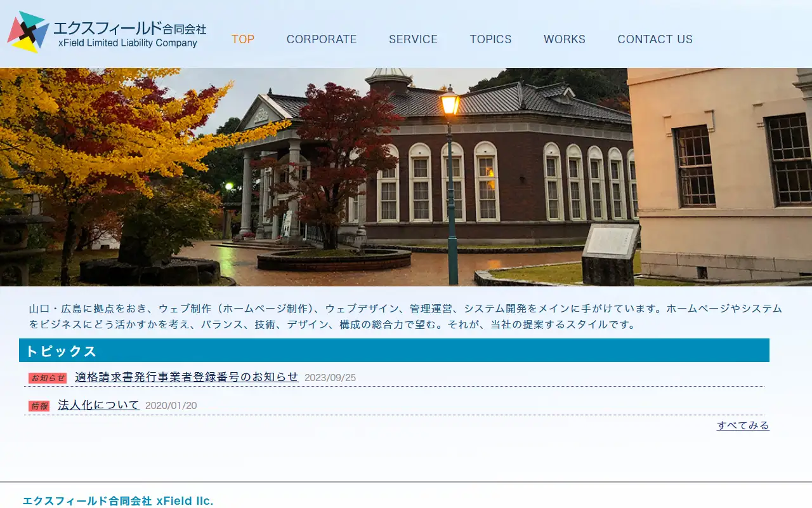Click the xField pinwheel logo icon
Viewport: 812px width, 508px height.
coord(28,32)
